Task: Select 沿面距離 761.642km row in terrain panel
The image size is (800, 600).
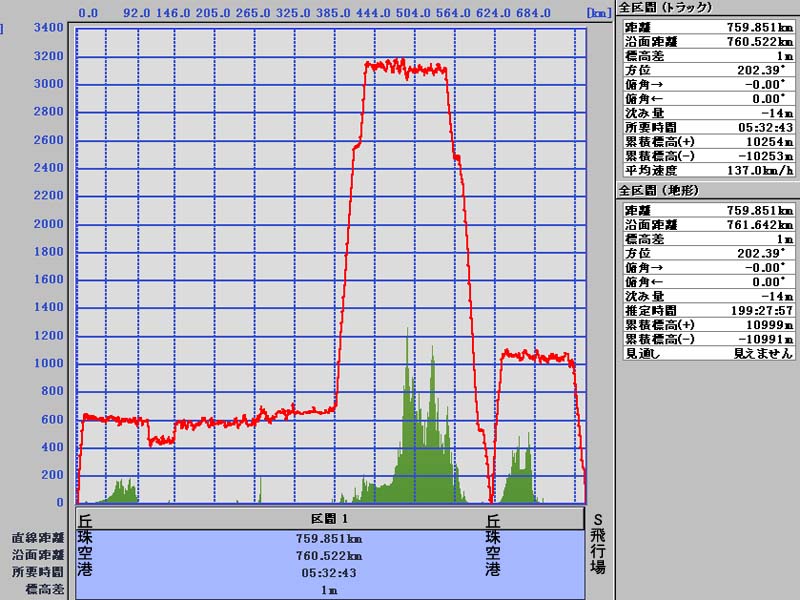Action: click(707, 225)
